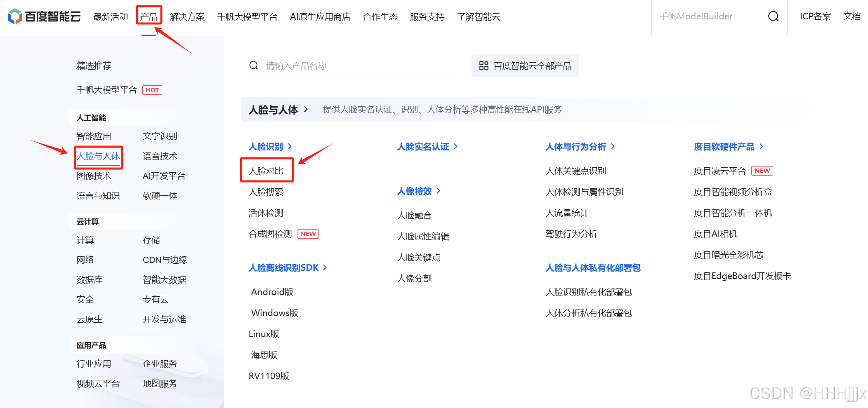
Task: Select 语音技术 in the sidebar
Action: (160, 156)
